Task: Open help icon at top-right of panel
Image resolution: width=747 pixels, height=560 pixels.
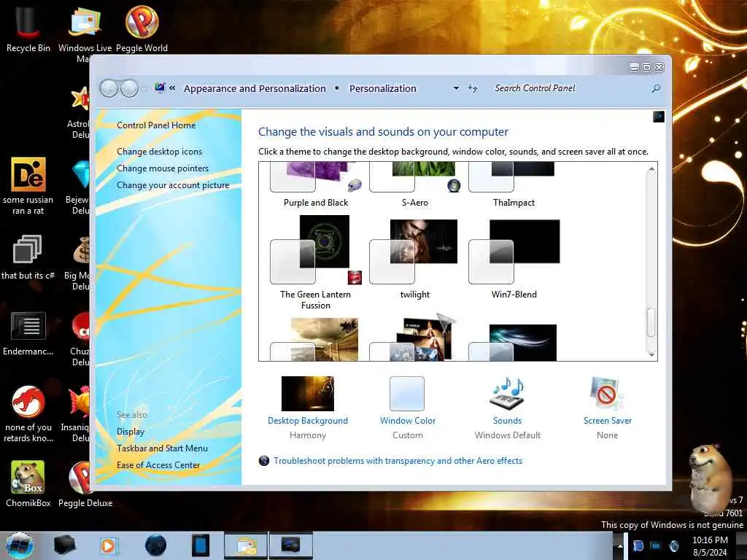Action: pos(659,117)
